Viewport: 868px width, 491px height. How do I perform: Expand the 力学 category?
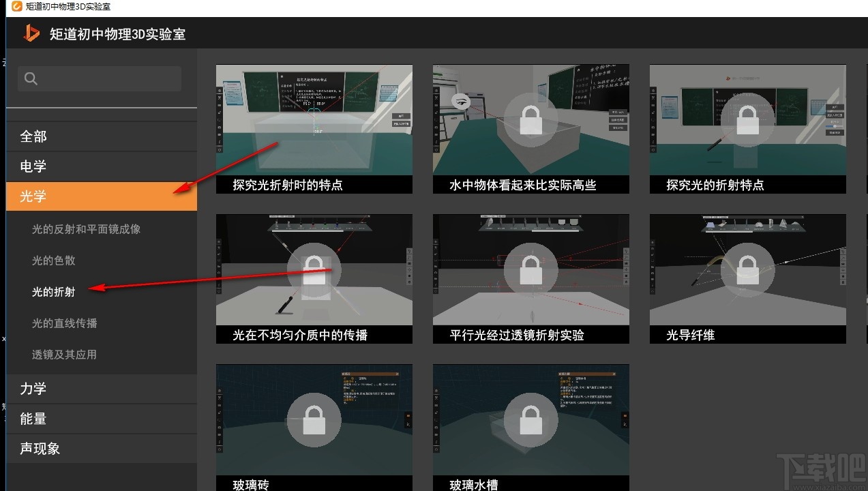(x=34, y=388)
